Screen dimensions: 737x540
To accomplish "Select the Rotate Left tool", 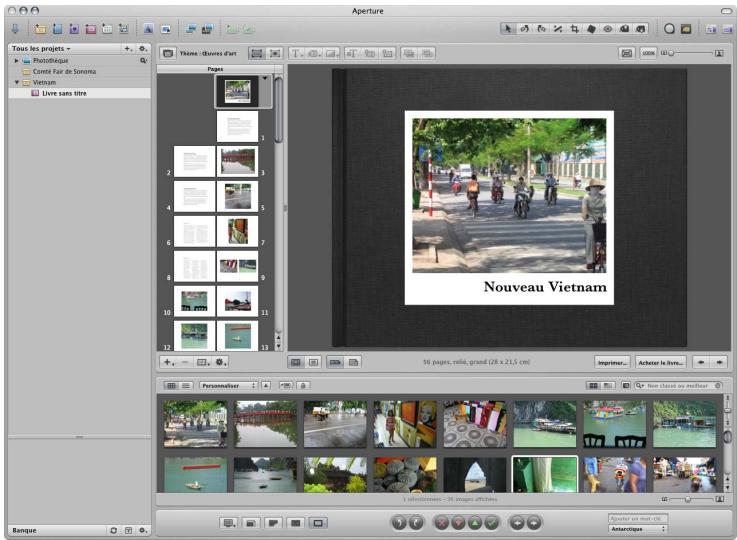I will (525, 29).
